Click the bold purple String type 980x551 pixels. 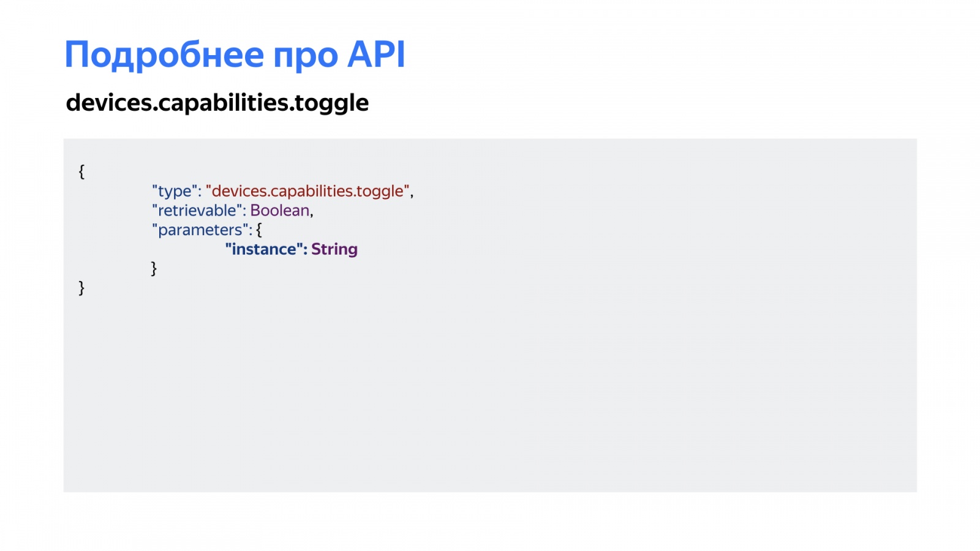[x=334, y=249]
